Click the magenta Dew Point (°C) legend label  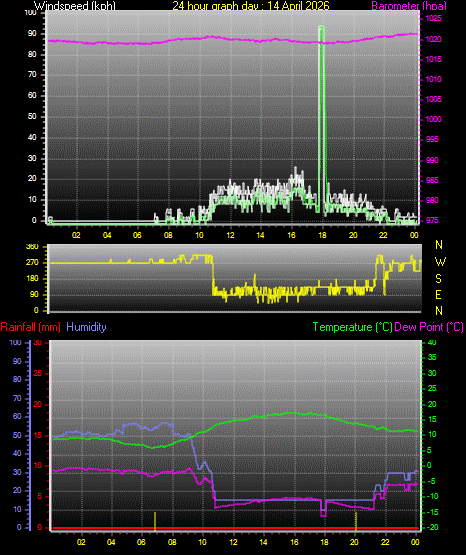tap(429, 327)
